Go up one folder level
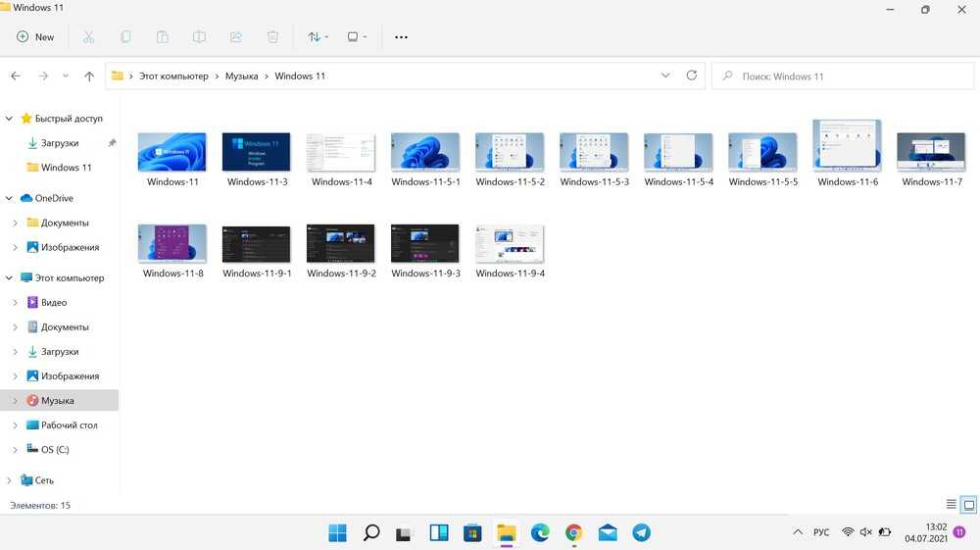The image size is (980, 550). point(89,75)
